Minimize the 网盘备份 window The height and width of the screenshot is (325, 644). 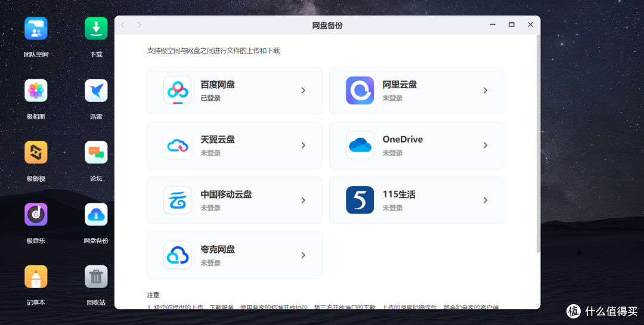coord(493,24)
